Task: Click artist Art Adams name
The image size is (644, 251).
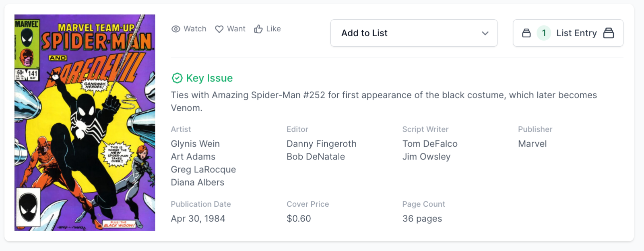Action: 193,157
